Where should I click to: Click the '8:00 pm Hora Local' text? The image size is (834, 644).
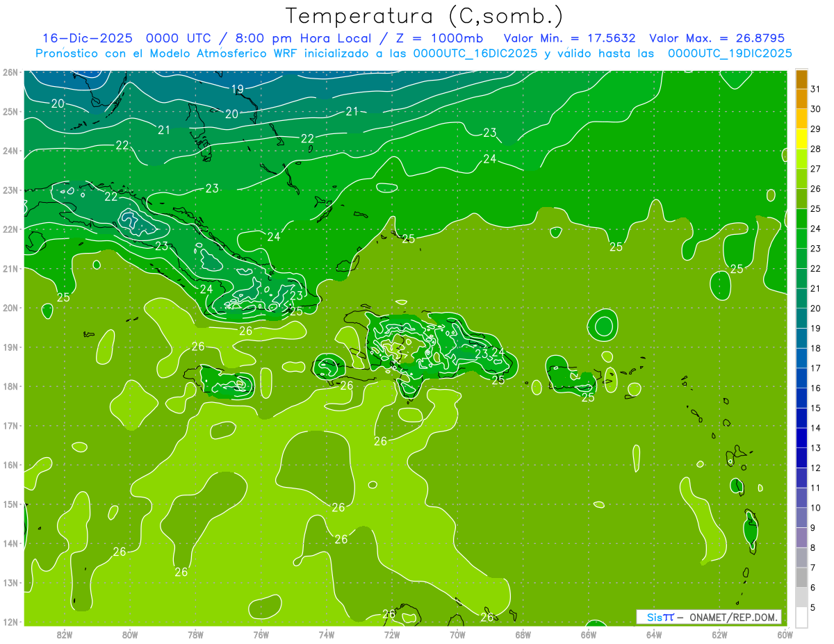tap(304, 38)
